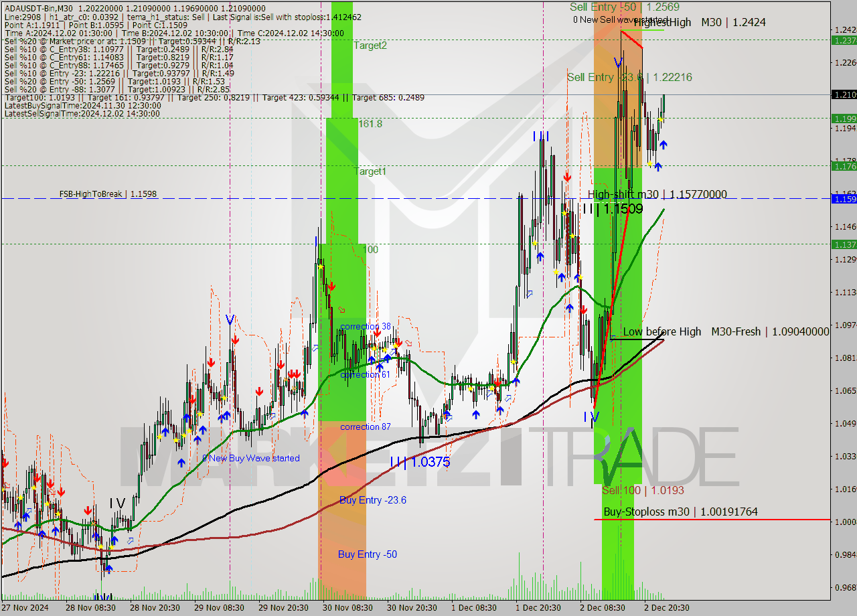Click the blue I I I wave label
857x616 pixels.
tap(541, 137)
